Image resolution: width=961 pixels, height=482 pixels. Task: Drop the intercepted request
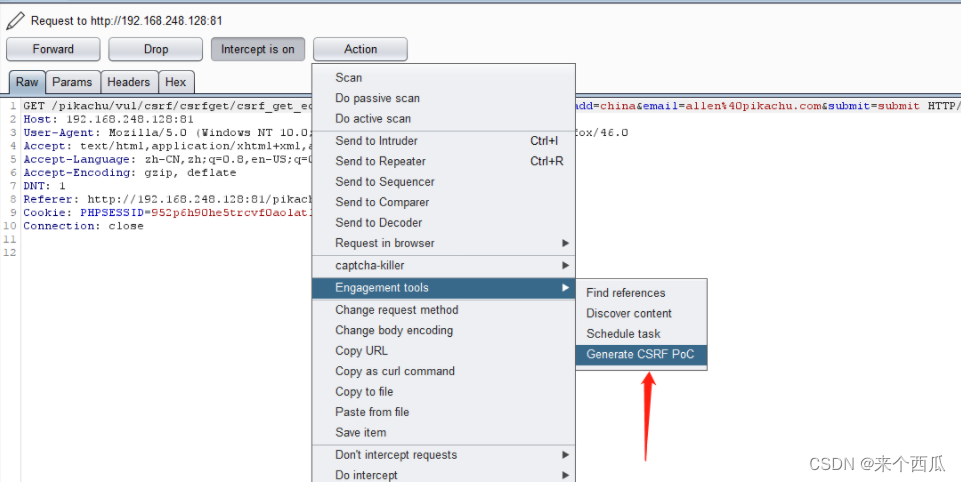pos(156,49)
